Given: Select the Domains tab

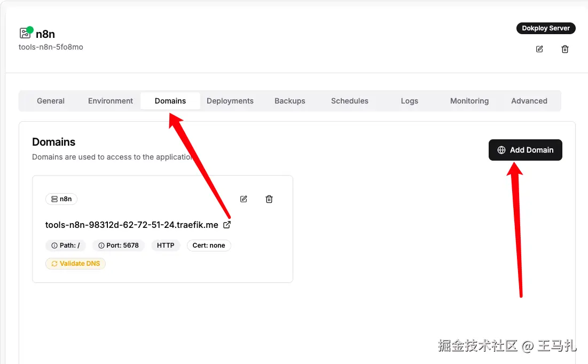Looking at the screenshot, I should pyautogui.click(x=170, y=101).
